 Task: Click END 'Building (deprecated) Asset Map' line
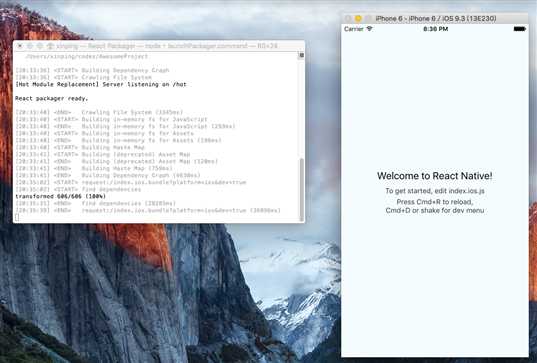pyautogui.click(x=117, y=161)
